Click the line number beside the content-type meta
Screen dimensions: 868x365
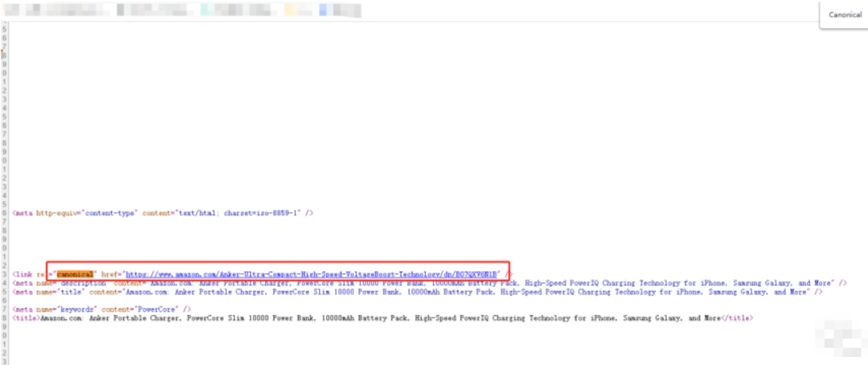4,213
